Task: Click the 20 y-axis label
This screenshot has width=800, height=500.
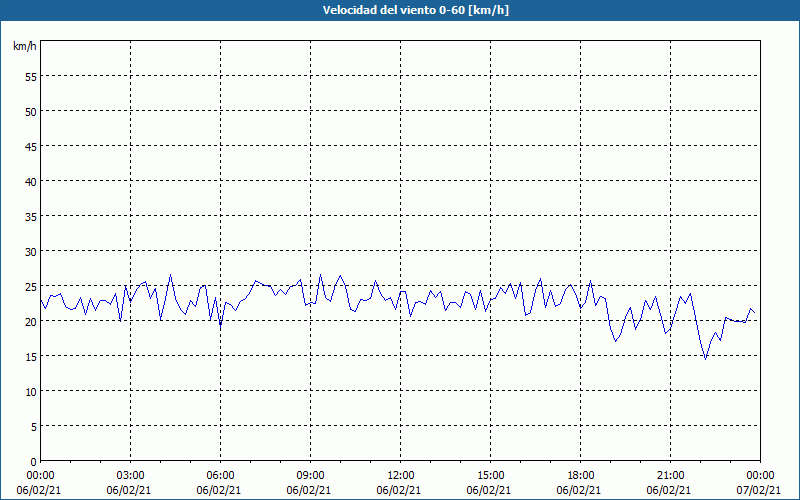Action: (x=31, y=321)
